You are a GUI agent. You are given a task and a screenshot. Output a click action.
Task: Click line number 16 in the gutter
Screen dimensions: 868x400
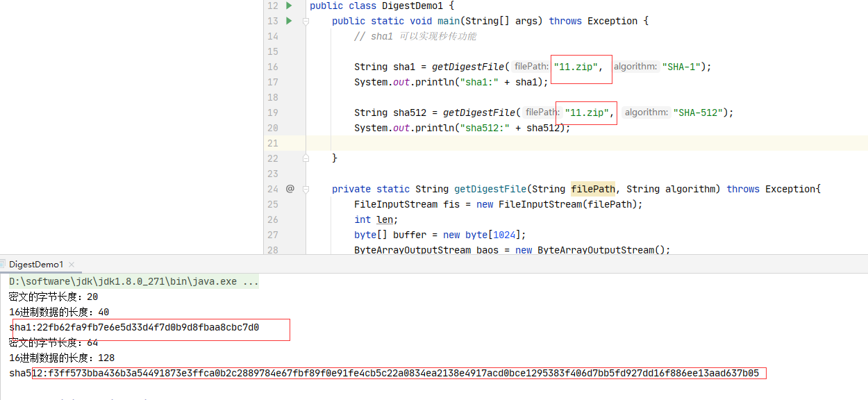point(272,67)
